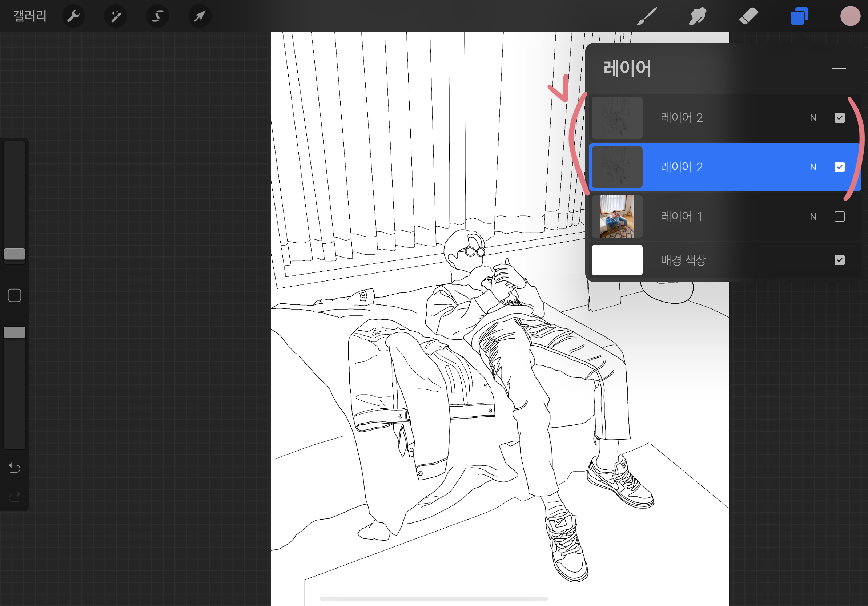The image size is (868, 606).
Task: Open the Actions wrench menu
Action: [x=73, y=16]
